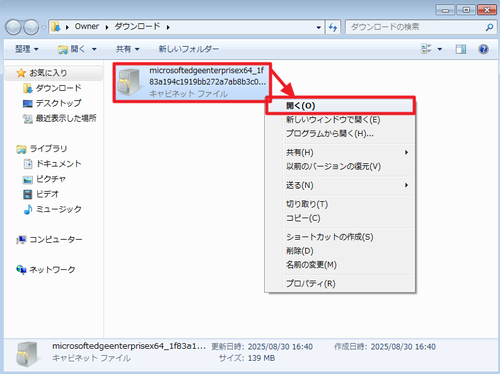Image resolution: width=500 pixels, height=374 pixels.
Task: Expand the arrow after ダウンロード breadcrumb
Action: tap(168, 27)
